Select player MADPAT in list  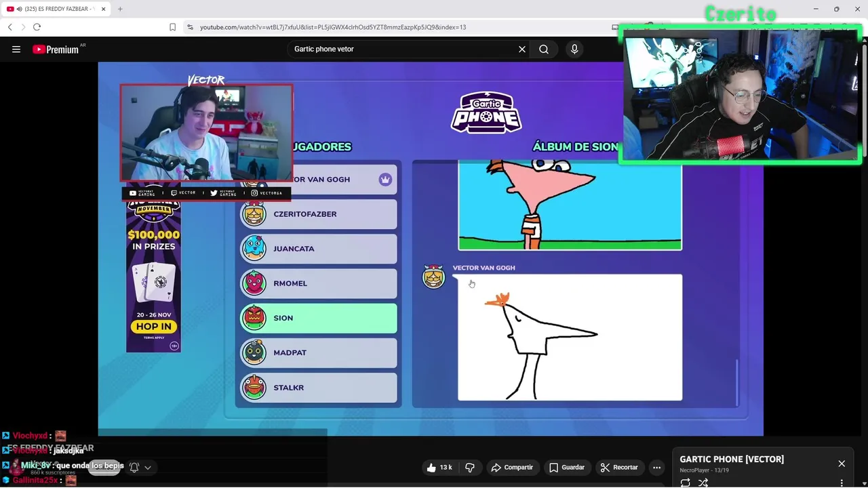point(318,352)
